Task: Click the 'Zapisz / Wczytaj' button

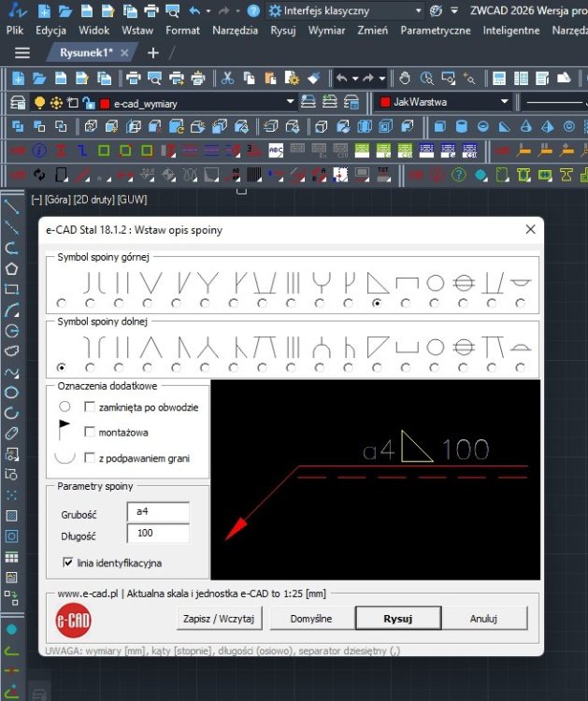Action: click(x=219, y=619)
